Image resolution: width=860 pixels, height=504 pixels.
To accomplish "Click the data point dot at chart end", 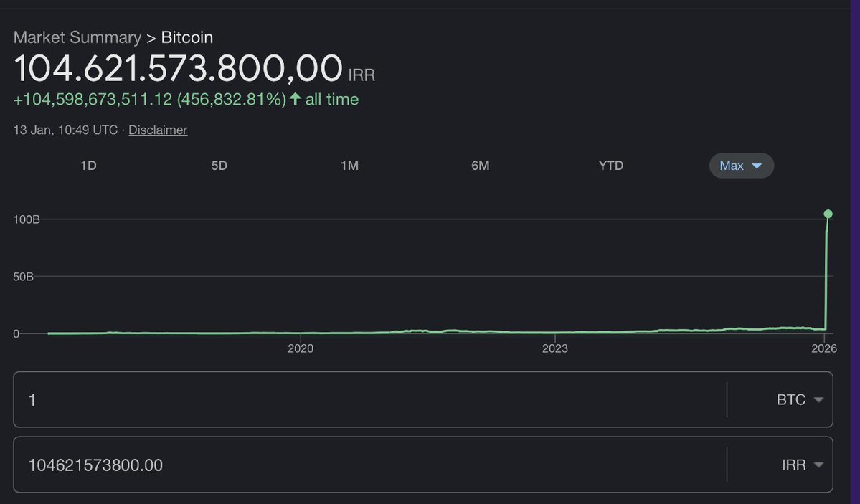I will point(828,214).
